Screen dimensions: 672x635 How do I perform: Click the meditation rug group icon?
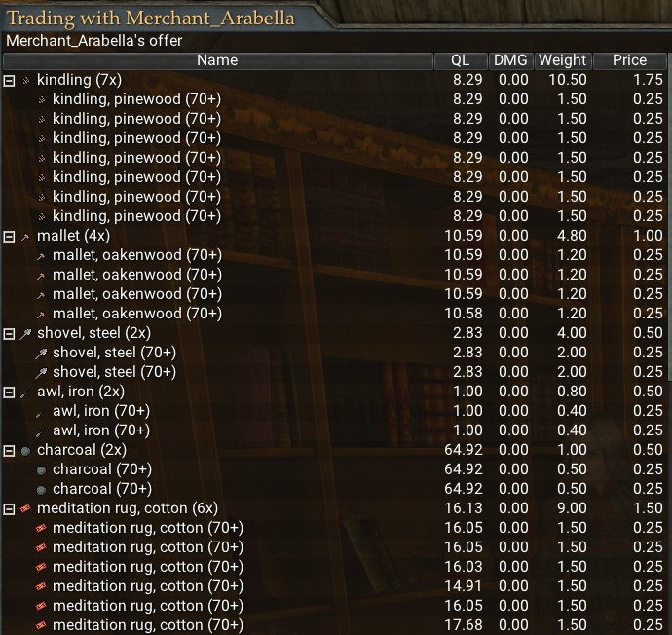pos(26,508)
